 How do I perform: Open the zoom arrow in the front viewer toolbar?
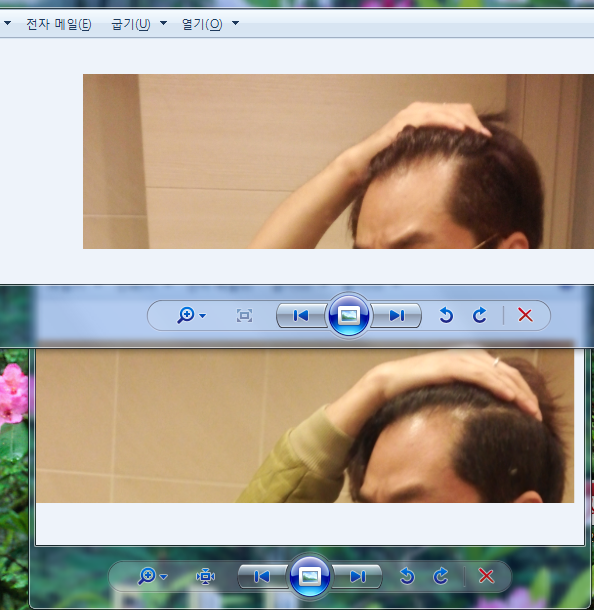tap(203, 316)
